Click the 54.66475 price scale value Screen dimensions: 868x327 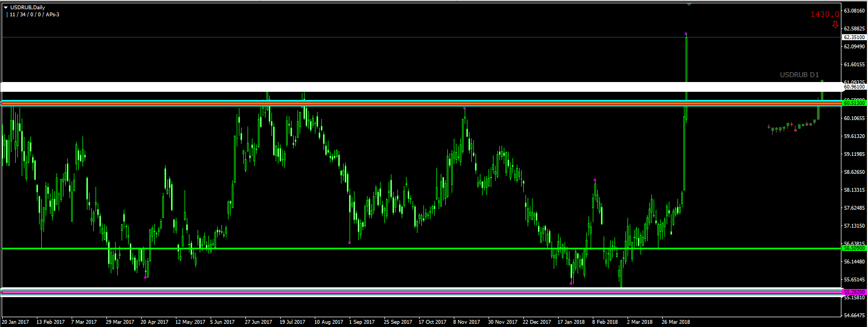point(854,316)
